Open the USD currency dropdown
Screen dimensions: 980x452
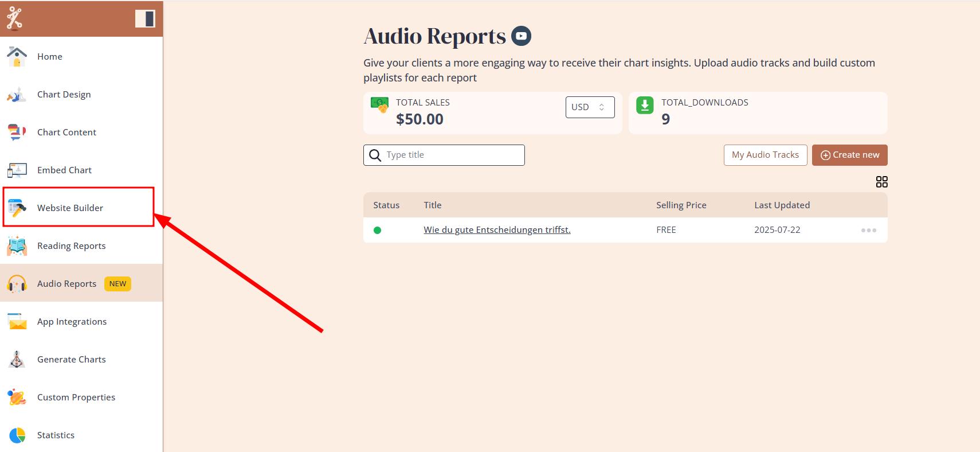point(590,107)
